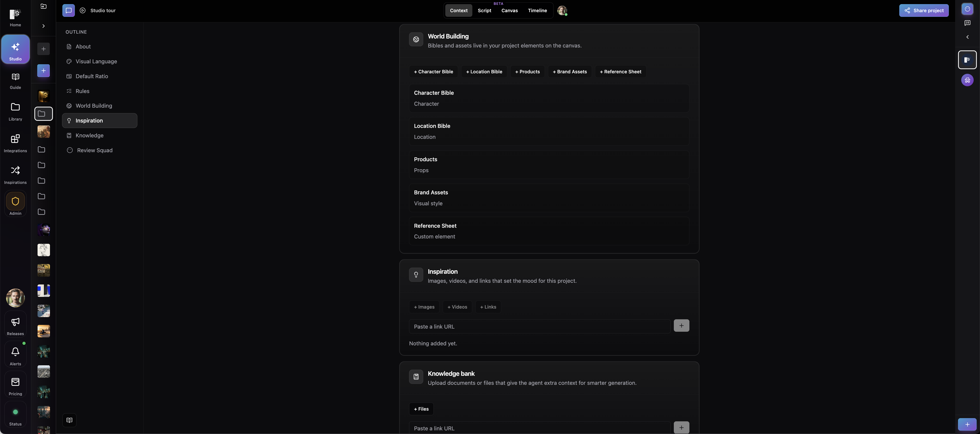Image resolution: width=980 pixels, height=434 pixels.
Task: Click + Links in Inspiration
Action: [x=488, y=307]
